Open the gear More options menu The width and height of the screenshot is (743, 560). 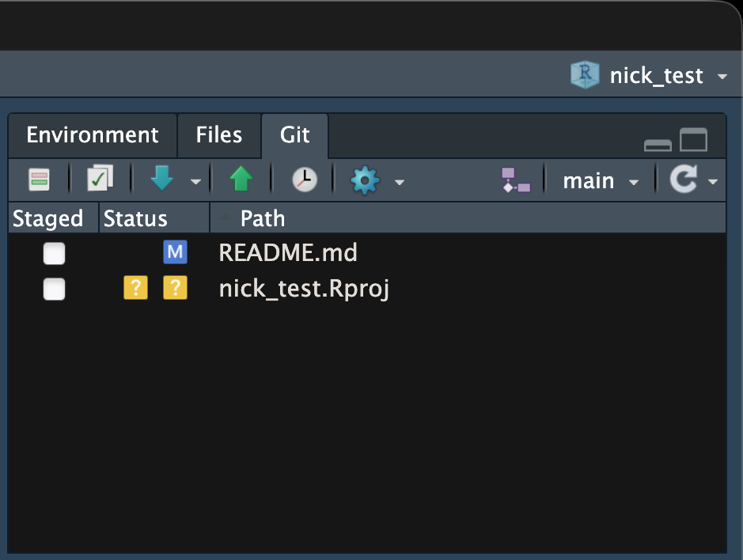[x=365, y=180]
